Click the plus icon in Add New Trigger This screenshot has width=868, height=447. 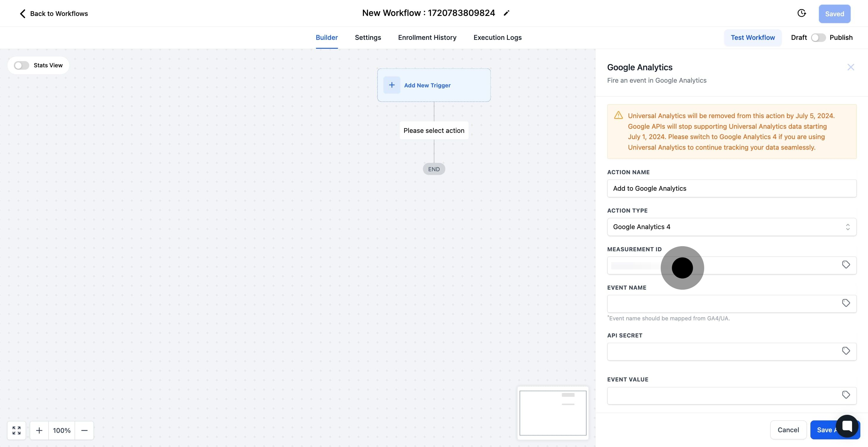coord(391,85)
